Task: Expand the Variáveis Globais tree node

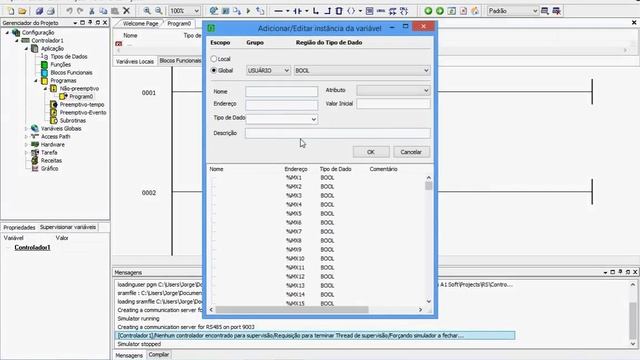Action: click(x=27, y=129)
